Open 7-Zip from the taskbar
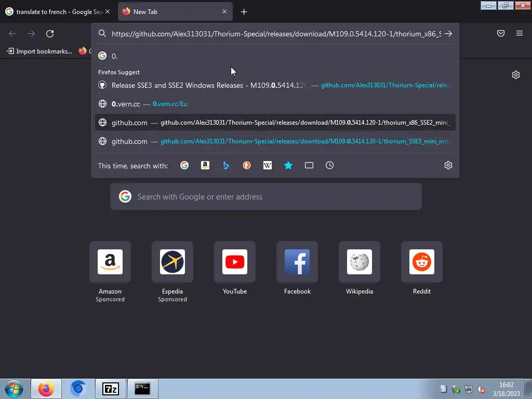Image resolution: width=532 pixels, height=399 pixels. coord(111,389)
